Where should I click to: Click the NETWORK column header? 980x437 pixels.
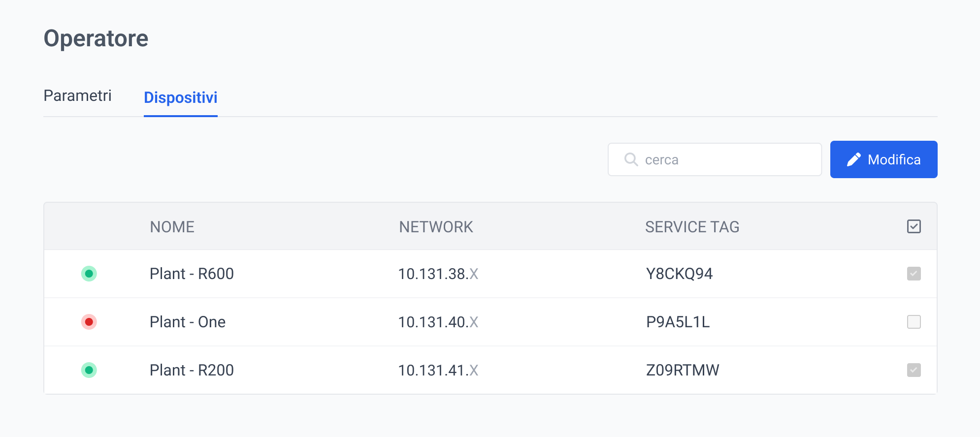click(436, 227)
